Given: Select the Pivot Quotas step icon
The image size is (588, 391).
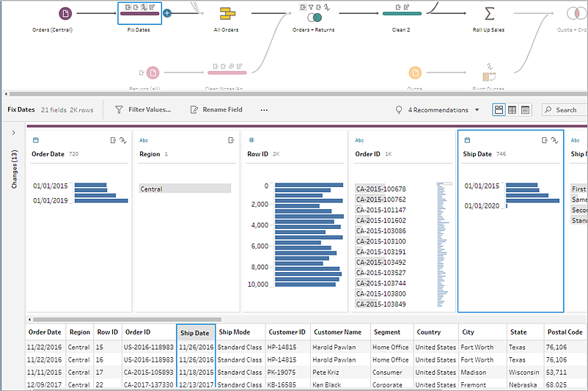Looking at the screenshot, I should (488, 76).
